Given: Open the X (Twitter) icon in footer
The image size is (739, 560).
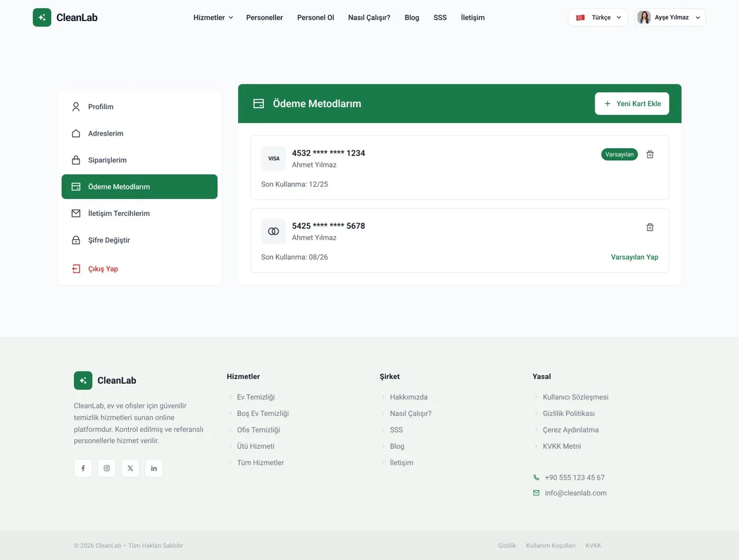Looking at the screenshot, I should (130, 468).
